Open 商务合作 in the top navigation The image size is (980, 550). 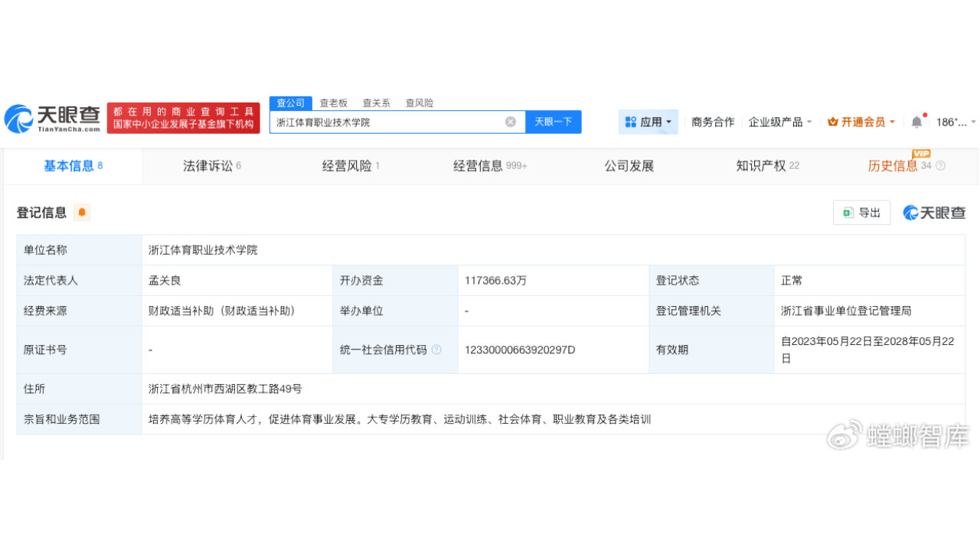[x=712, y=121]
